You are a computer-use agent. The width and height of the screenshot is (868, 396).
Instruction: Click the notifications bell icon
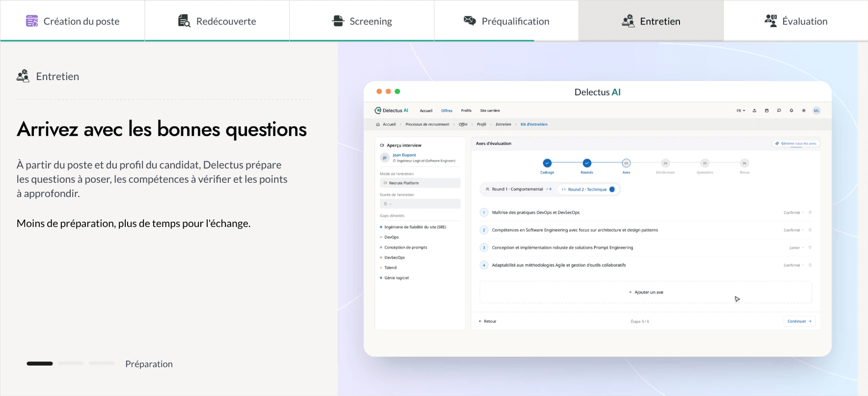(791, 111)
